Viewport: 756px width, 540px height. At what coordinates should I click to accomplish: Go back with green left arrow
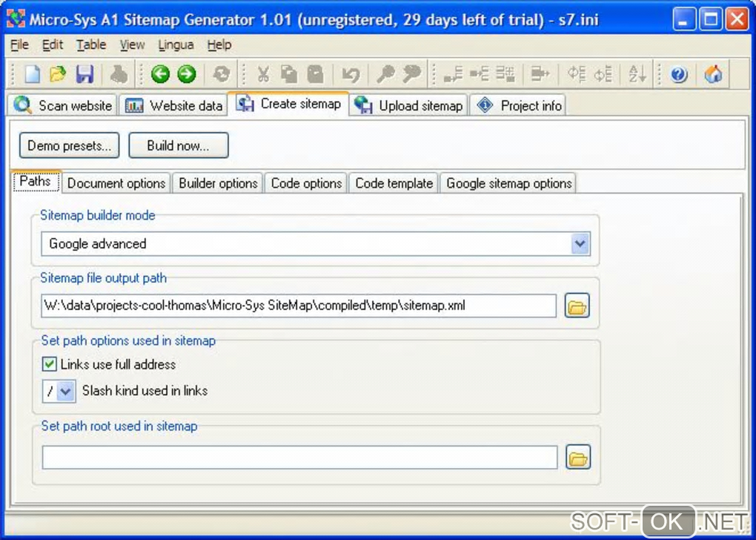[160, 74]
